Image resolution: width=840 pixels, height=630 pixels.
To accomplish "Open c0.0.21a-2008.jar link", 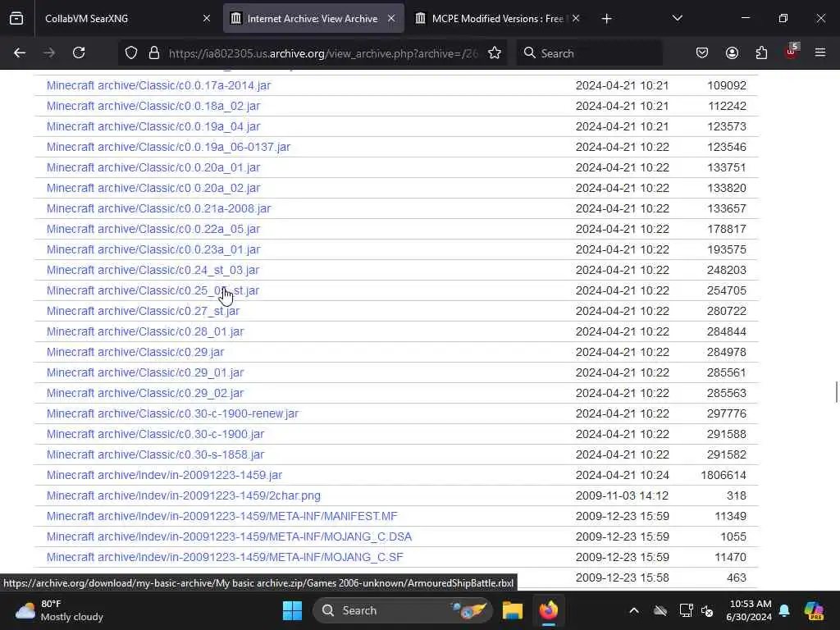I will 158,208.
